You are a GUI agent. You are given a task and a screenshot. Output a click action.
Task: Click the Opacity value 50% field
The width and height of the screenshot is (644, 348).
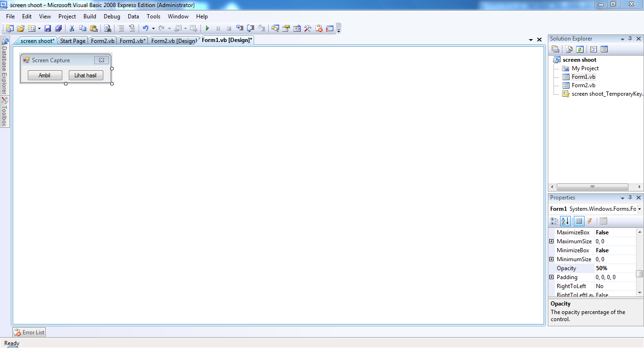tap(615, 268)
